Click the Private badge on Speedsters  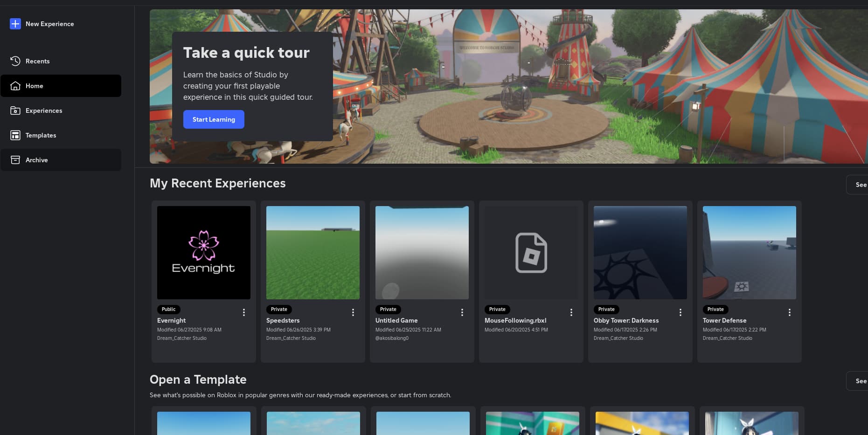click(x=278, y=309)
